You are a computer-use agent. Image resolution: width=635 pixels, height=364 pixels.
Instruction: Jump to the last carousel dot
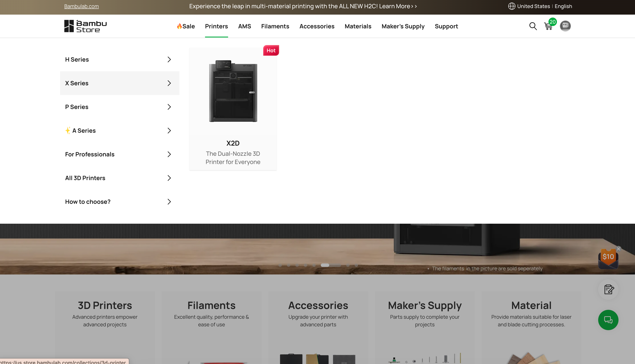(x=356, y=265)
